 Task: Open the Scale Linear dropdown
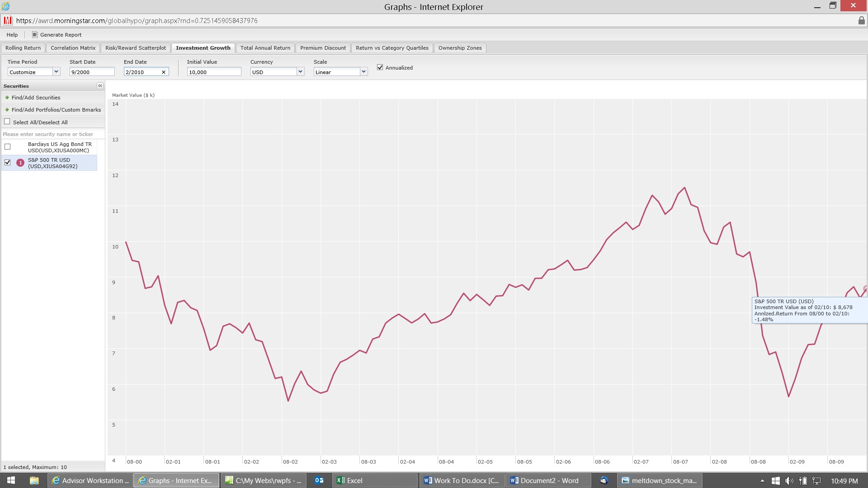pyautogui.click(x=363, y=72)
